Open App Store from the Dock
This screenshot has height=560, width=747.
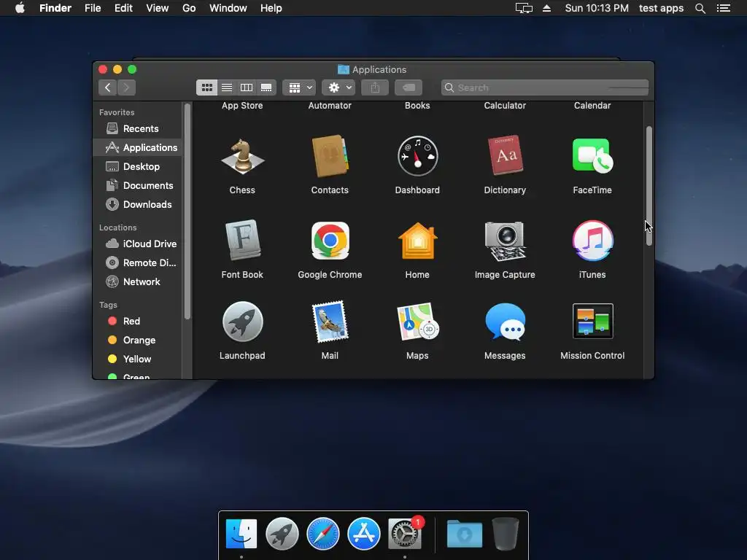pyautogui.click(x=364, y=534)
